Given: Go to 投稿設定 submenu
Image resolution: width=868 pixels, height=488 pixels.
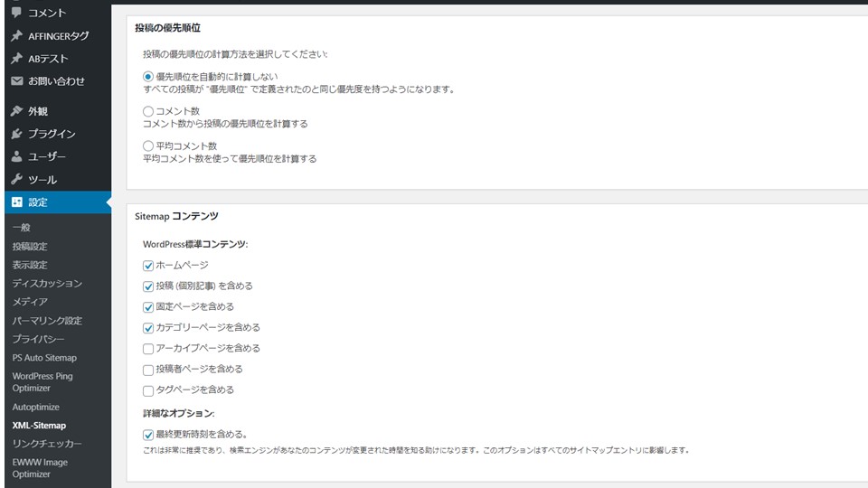Looking at the screenshot, I should pyautogui.click(x=30, y=246).
